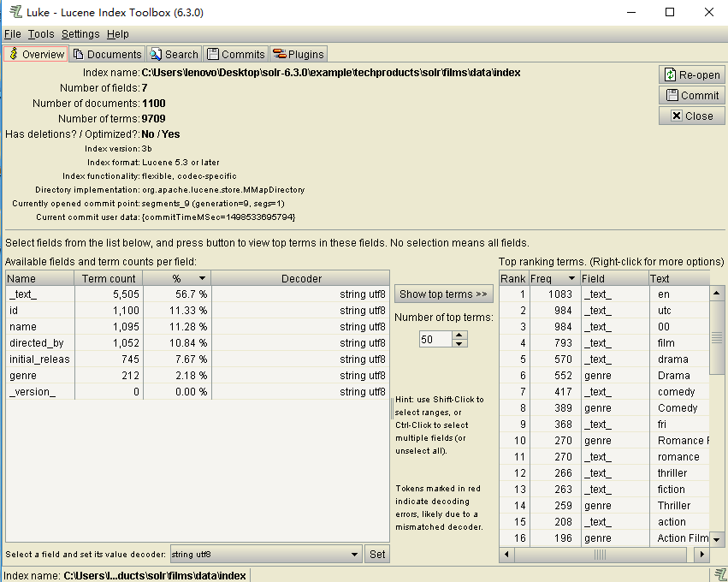Viewport: 728px width, 582px height.
Task: Click the number of top terms field
Action: [435, 339]
